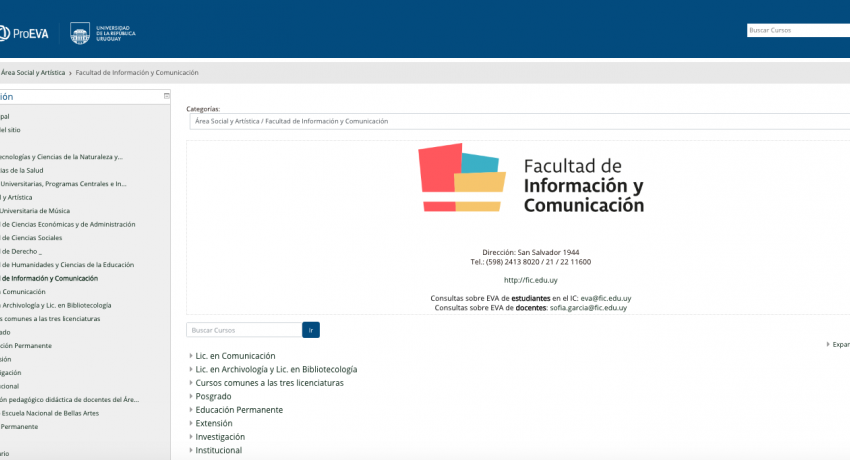Screen dimensions: 850x460
Task: Click the eva@fic.edu.uy email address
Action: [x=606, y=299]
